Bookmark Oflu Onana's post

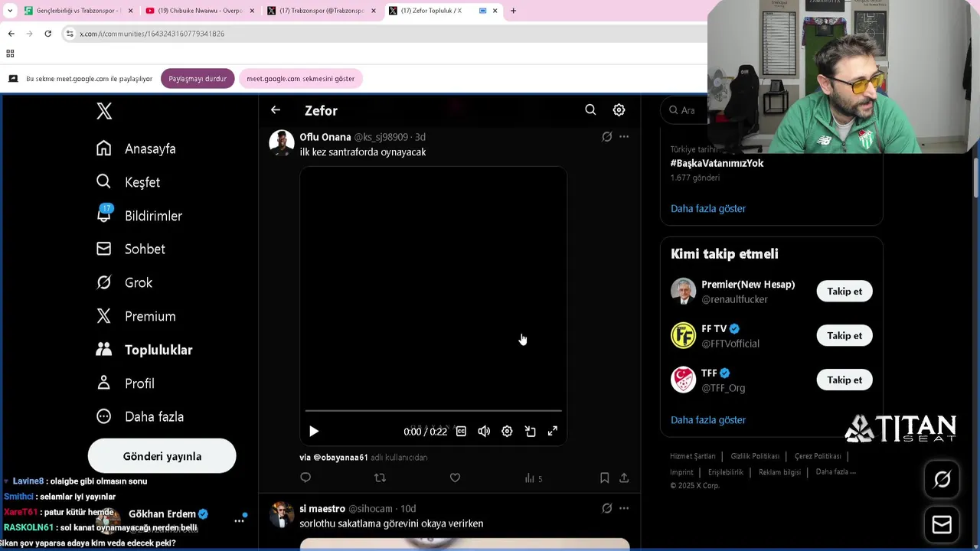pyautogui.click(x=604, y=478)
